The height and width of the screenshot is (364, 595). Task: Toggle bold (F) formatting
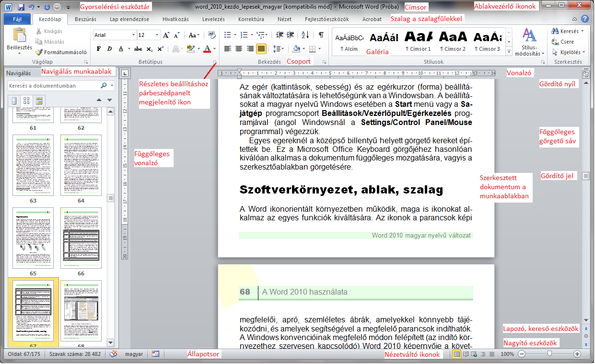point(99,49)
